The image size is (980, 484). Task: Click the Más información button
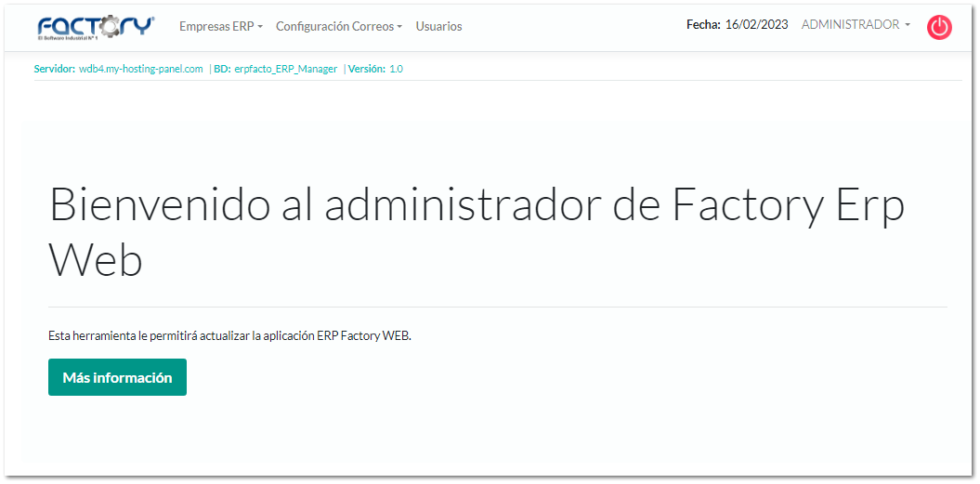(117, 377)
